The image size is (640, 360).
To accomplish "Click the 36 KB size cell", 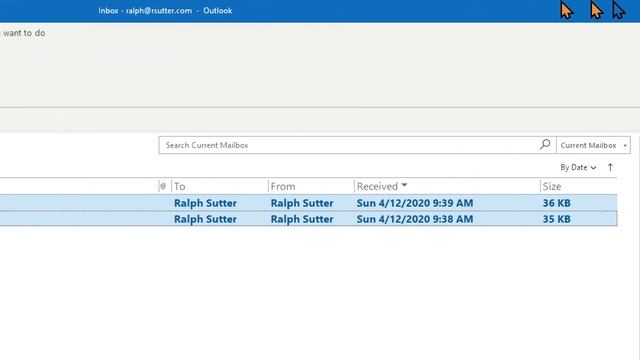I will 557,203.
